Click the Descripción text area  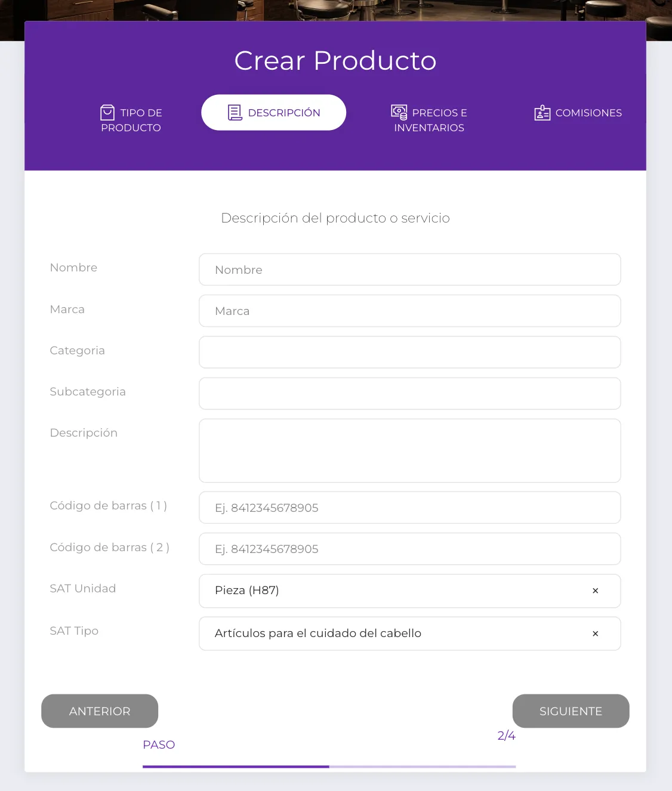tap(409, 450)
